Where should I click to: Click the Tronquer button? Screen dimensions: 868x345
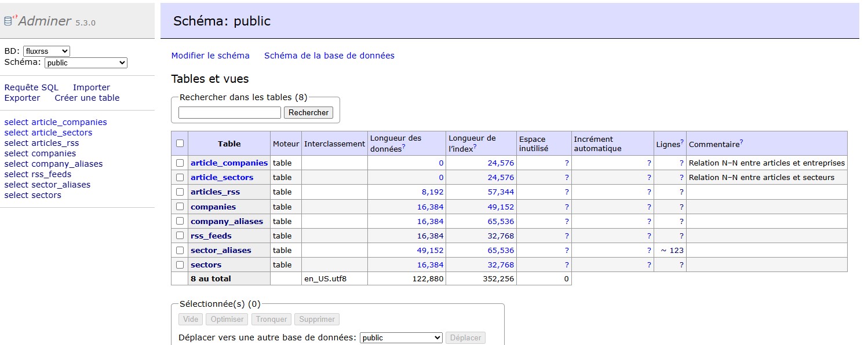point(271,320)
